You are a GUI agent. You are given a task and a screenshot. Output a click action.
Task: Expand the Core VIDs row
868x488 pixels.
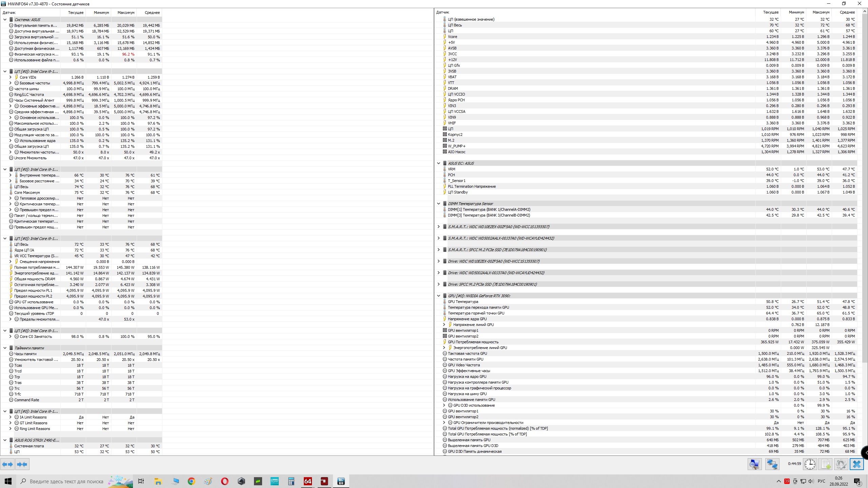click(10, 77)
